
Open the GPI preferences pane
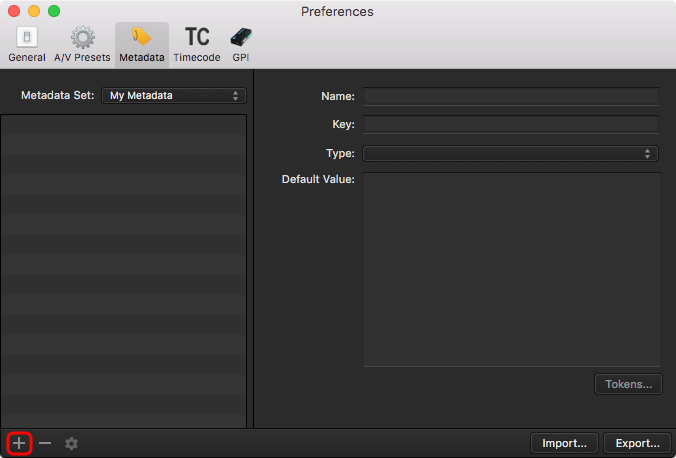point(241,45)
